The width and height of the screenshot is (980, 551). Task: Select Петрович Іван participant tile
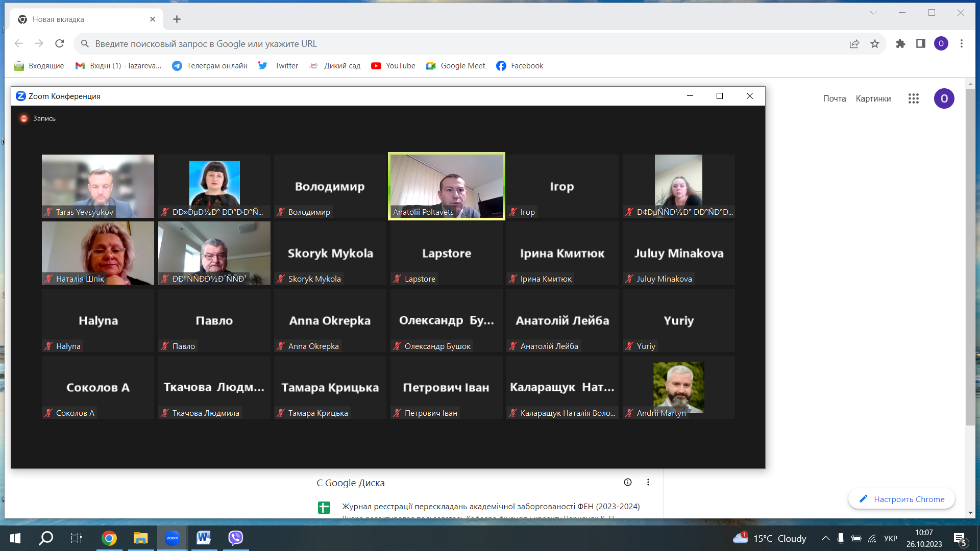coord(447,387)
